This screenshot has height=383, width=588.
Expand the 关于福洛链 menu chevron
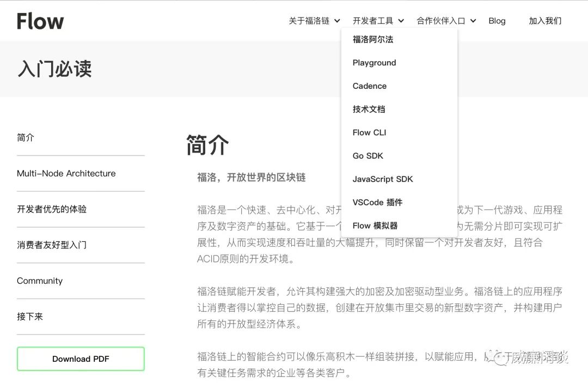(x=337, y=21)
